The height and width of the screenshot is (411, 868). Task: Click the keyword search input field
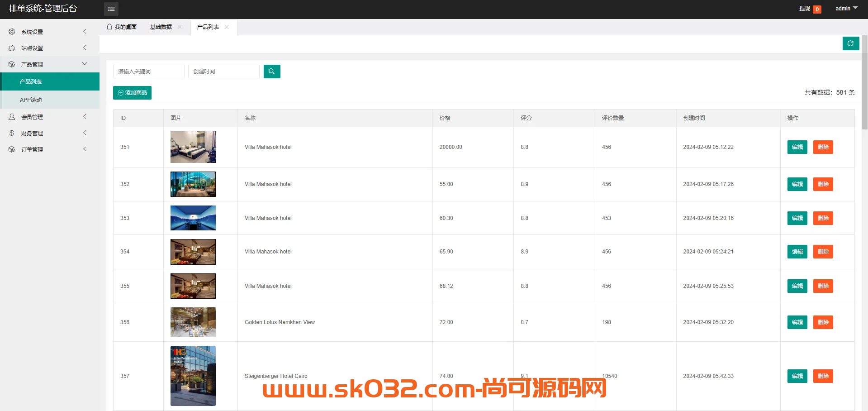[148, 71]
